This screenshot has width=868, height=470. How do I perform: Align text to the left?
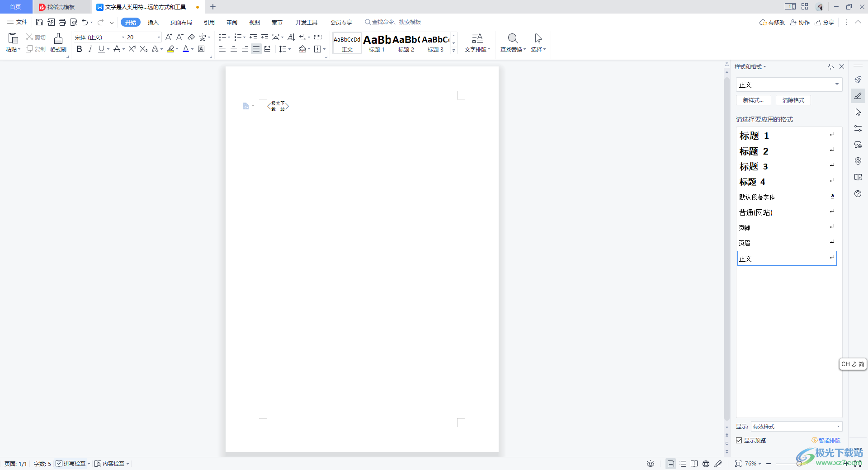(222, 49)
